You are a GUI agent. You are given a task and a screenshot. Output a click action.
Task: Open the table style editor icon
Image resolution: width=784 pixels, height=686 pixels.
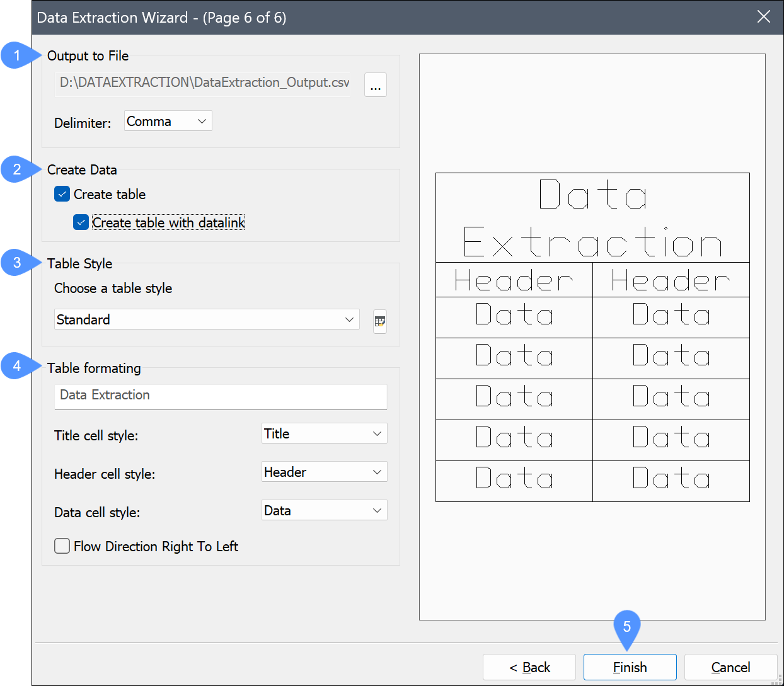coord(379,321)
